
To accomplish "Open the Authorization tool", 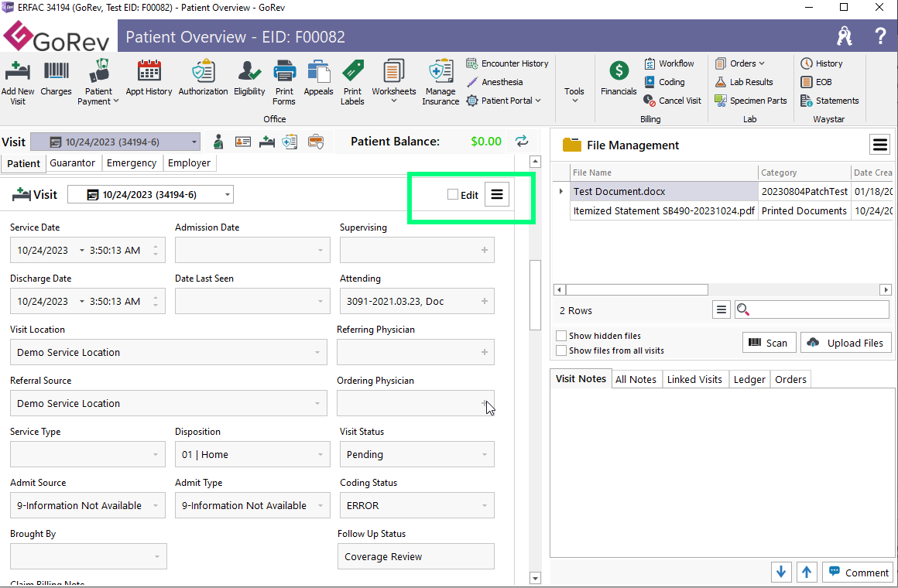I will (x=203, y=79).
